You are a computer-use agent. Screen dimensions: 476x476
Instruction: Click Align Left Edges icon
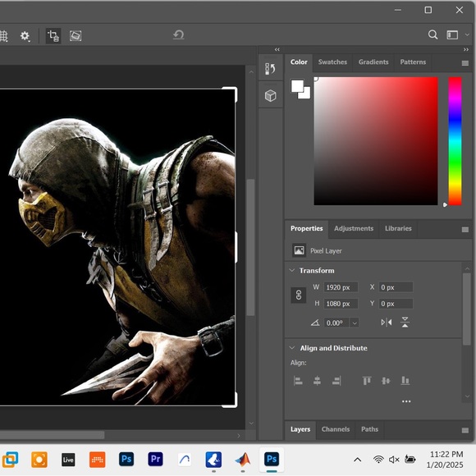[298, 381]
